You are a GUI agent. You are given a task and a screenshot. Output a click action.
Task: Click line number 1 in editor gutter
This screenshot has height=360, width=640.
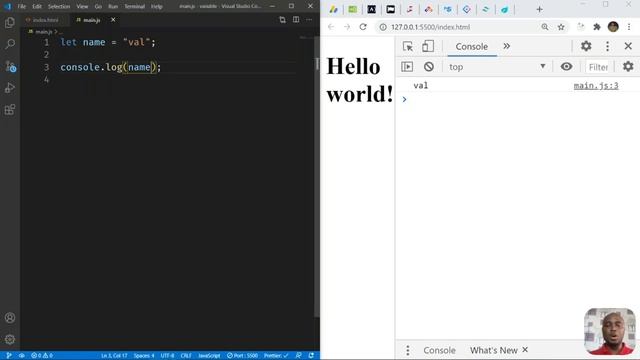(x=47, y=42)
